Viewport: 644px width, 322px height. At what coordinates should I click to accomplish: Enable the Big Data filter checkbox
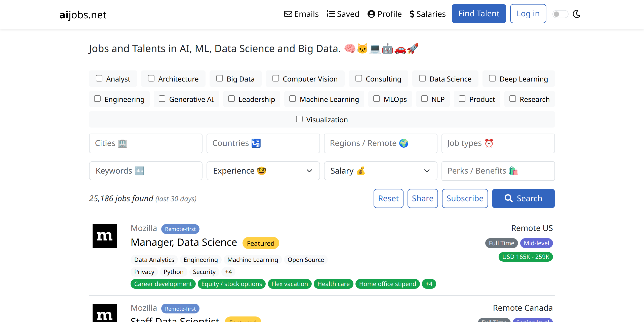click(x=220, y=78)
